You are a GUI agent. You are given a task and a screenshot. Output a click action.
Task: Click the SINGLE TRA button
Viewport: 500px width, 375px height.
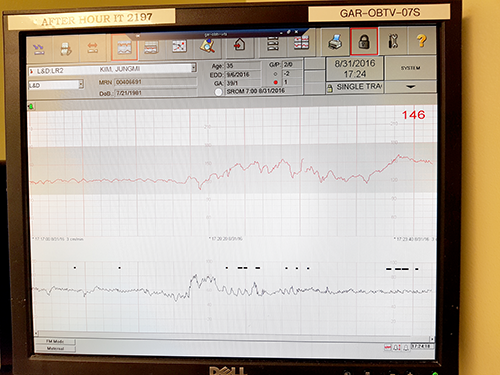pyautogui.click(x=355, y=87)
